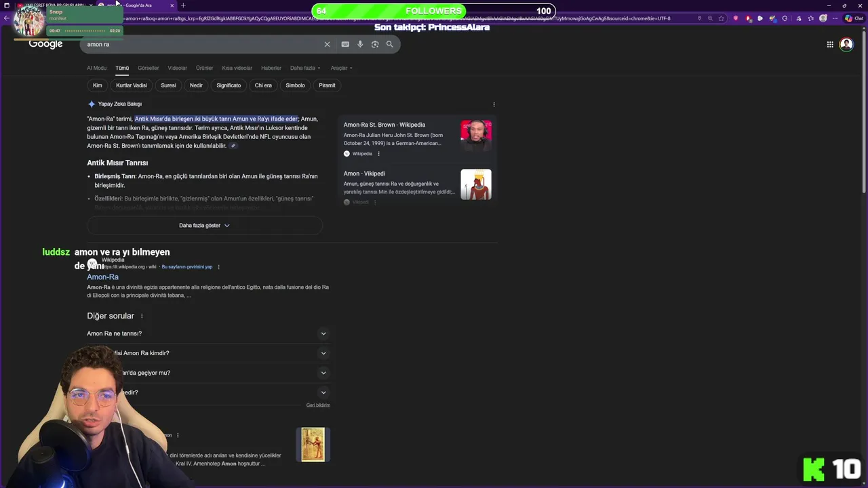Switch to the Görseller tab
This screenshot has width=868, height=488.
point(148,68)
